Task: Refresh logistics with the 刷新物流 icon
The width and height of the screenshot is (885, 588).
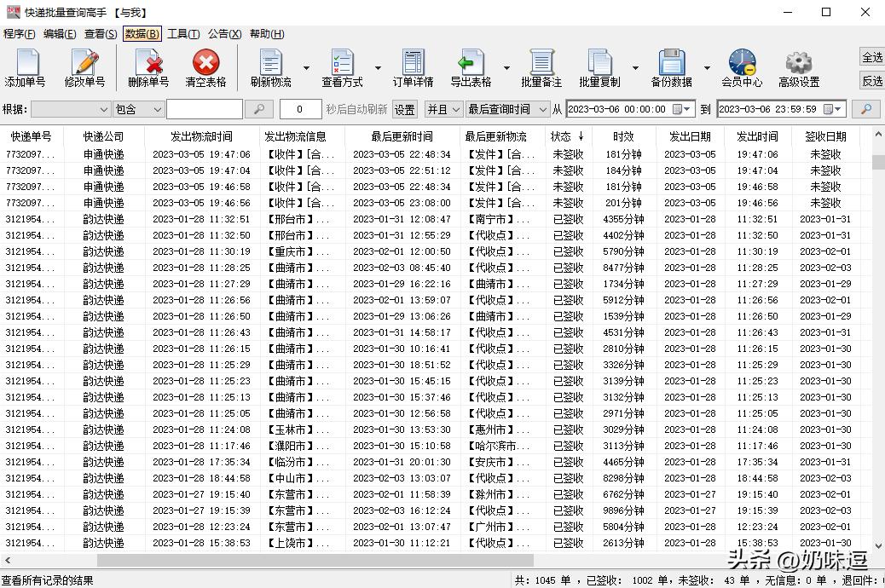Action: click(269, 68)
